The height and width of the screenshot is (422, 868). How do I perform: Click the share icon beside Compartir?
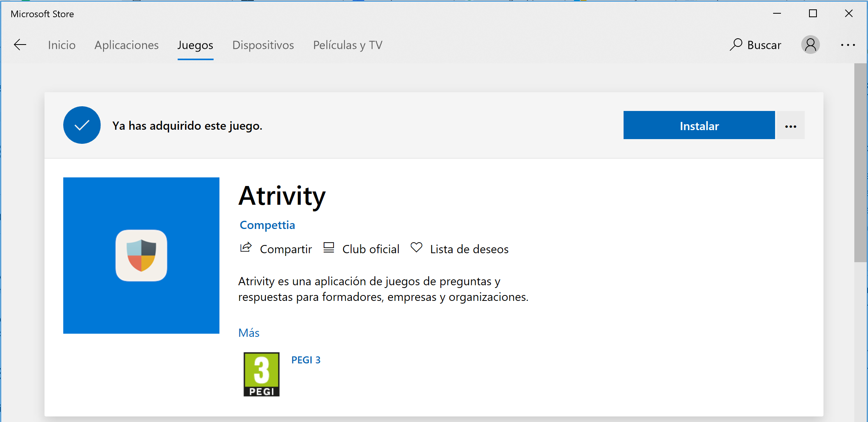click(246, 248)
